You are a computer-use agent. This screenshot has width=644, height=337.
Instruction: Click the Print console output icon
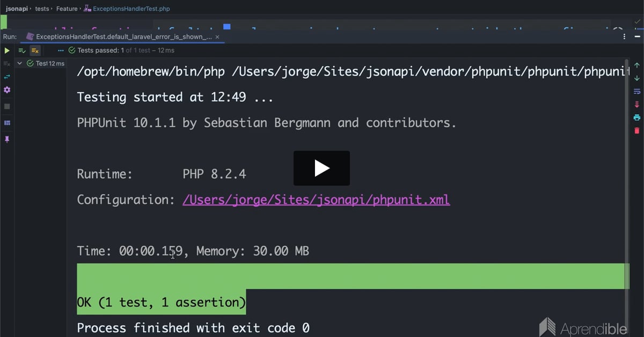click(637, 118)
